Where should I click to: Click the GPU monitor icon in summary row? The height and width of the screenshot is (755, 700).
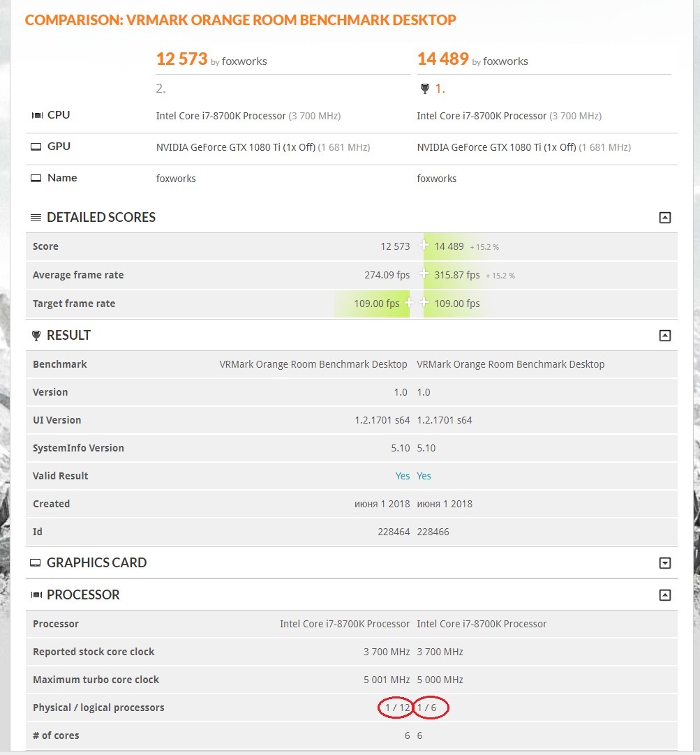coord(36,147)
